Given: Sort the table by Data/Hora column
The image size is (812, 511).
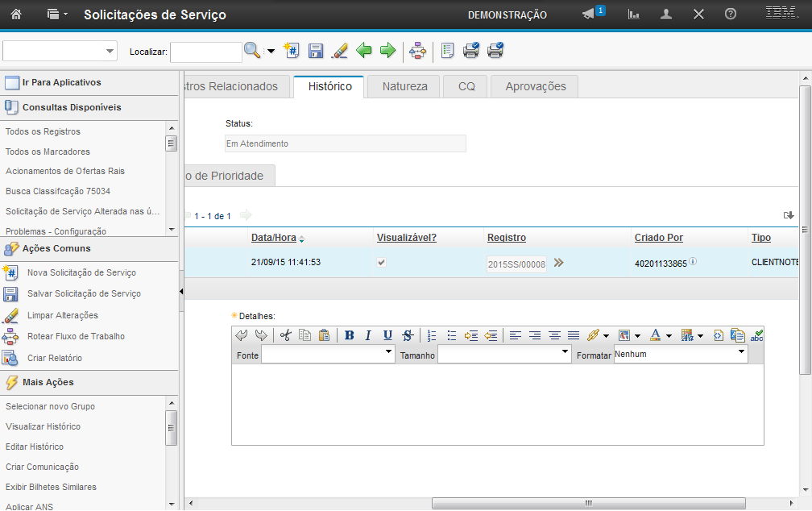Looking at the screenshot, I should [274, 238].
